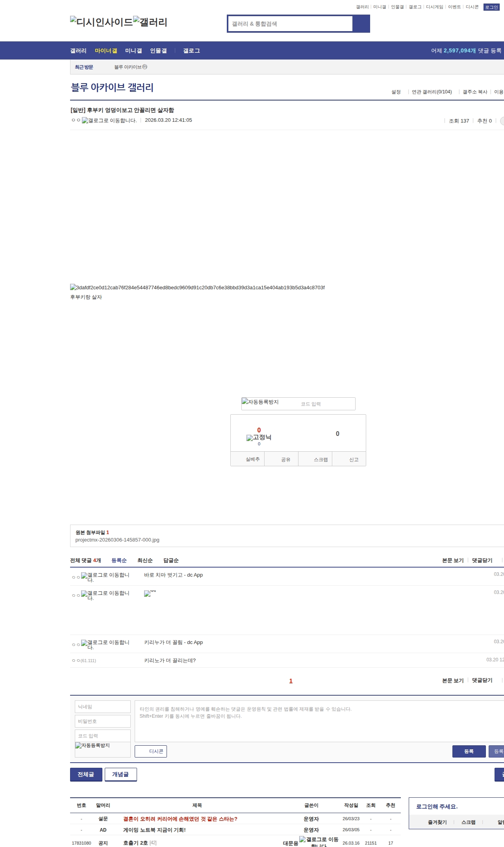504x847 pixels.
Task: Select the 마이너갤 tab in the navigation bar
Action: (106, 50)
